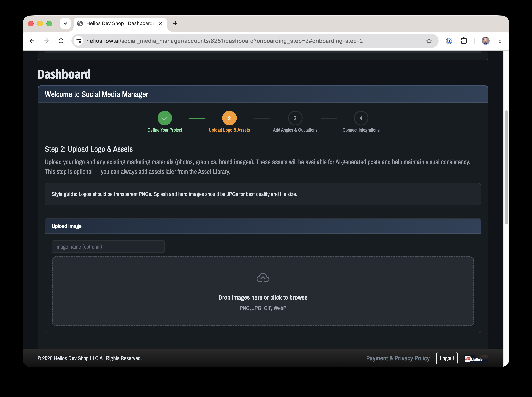Bookmark this page with the star icon
The height and width of the screenshot is (397, 532).
(429, 41)
